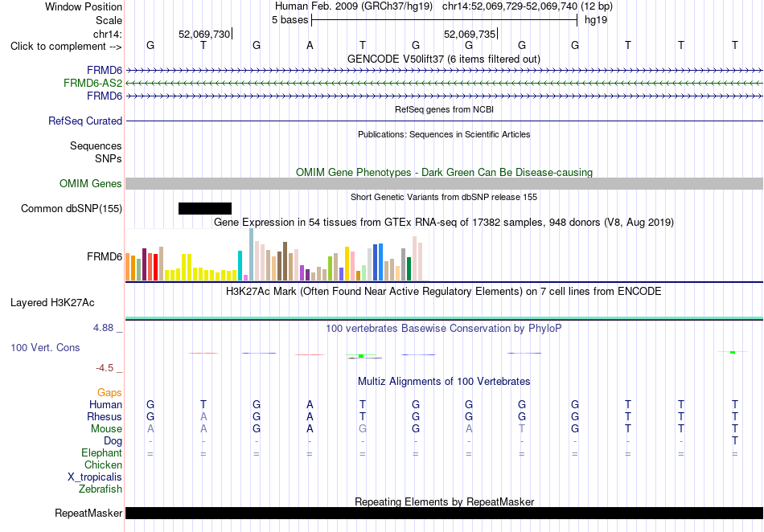Click the Rhesus alignment row label

[x=105, y=416]
